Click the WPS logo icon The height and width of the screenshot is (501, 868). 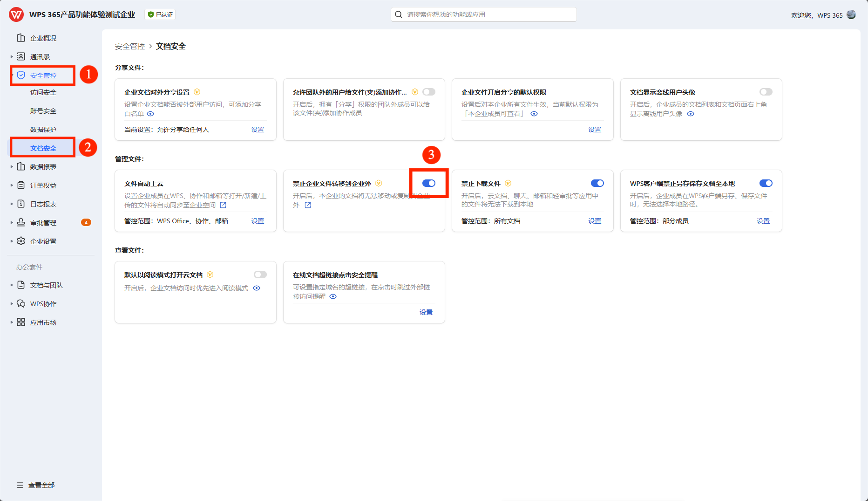16,14
